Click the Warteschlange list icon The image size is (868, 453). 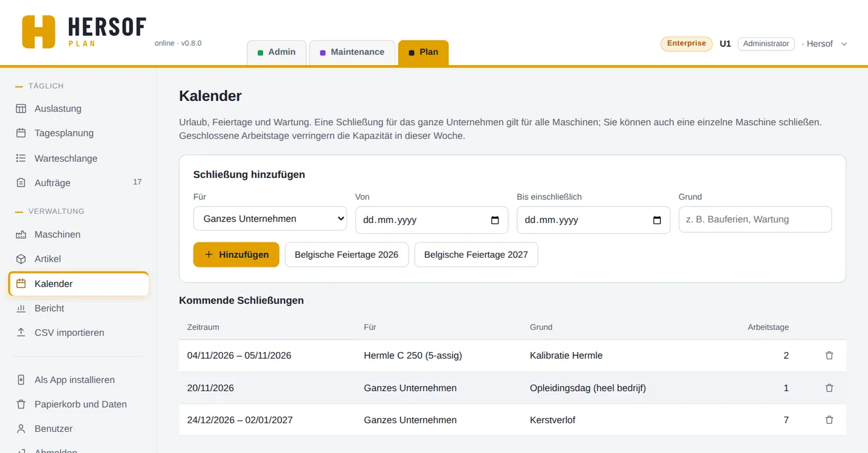pos(21,159)
